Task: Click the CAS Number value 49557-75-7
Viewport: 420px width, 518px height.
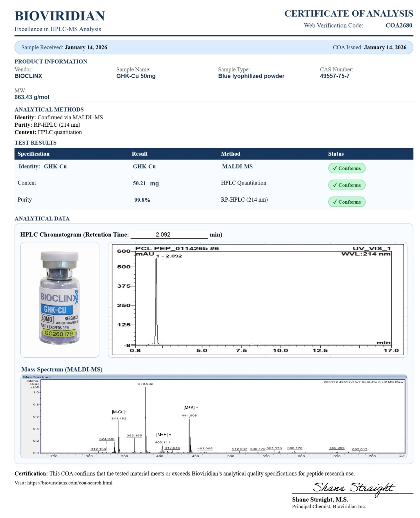Action: point(334,76)
